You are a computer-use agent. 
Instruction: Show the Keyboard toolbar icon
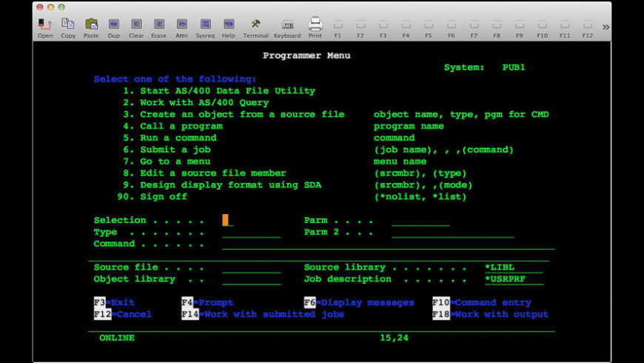(287, 27)
